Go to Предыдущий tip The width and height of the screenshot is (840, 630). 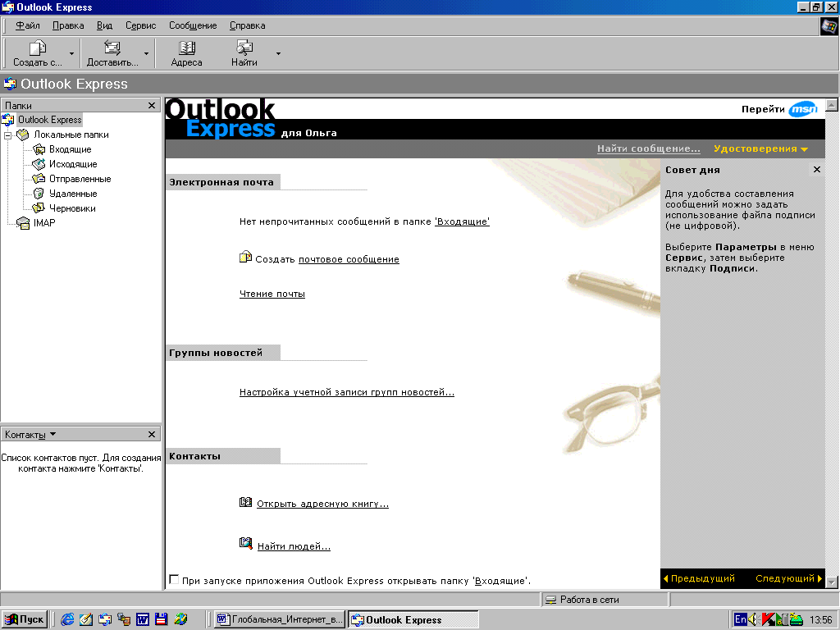699,578
